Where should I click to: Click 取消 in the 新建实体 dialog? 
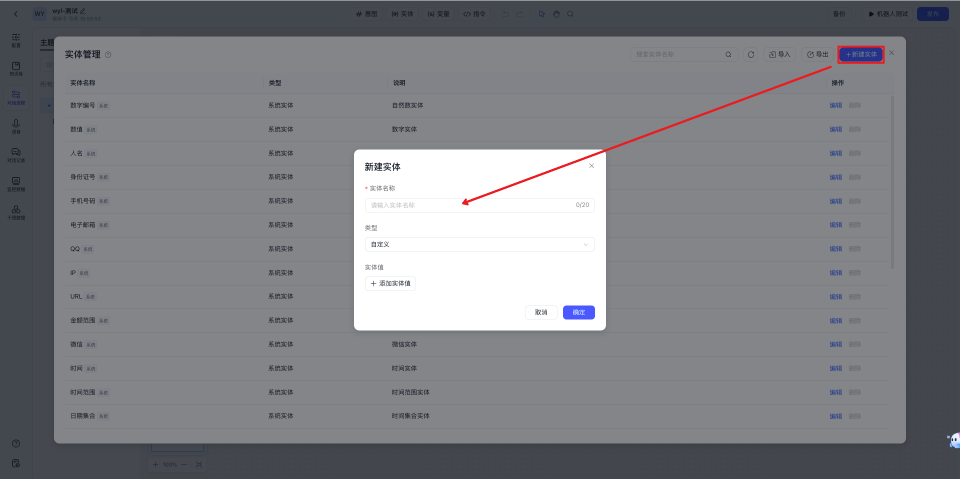(541, 312)
